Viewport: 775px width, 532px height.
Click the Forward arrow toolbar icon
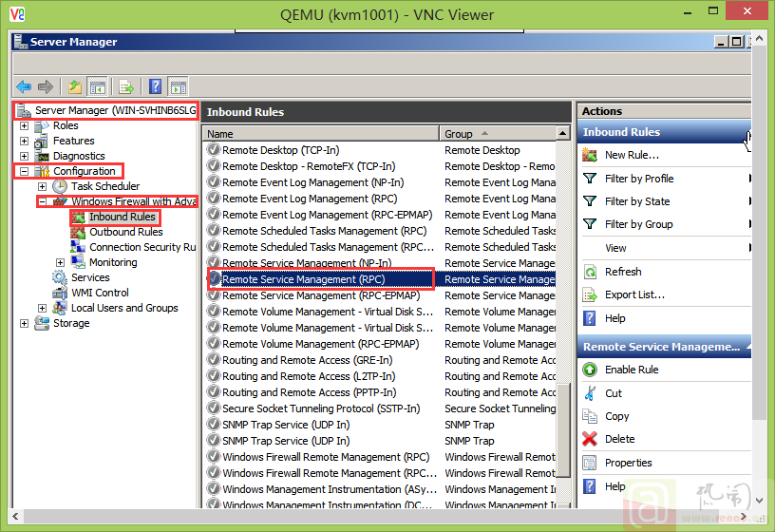pyautogui.click(x=46, y=87)
